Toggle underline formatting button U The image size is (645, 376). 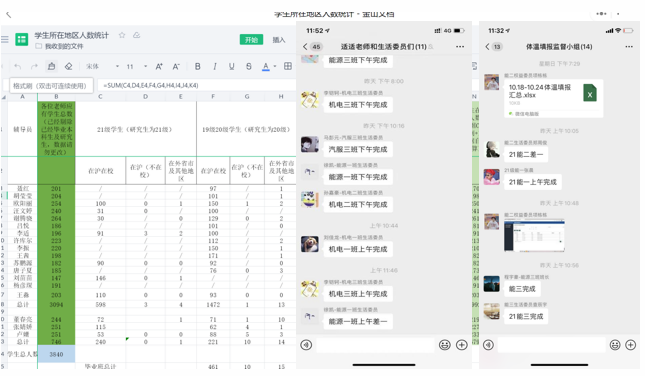click(232, 66)
